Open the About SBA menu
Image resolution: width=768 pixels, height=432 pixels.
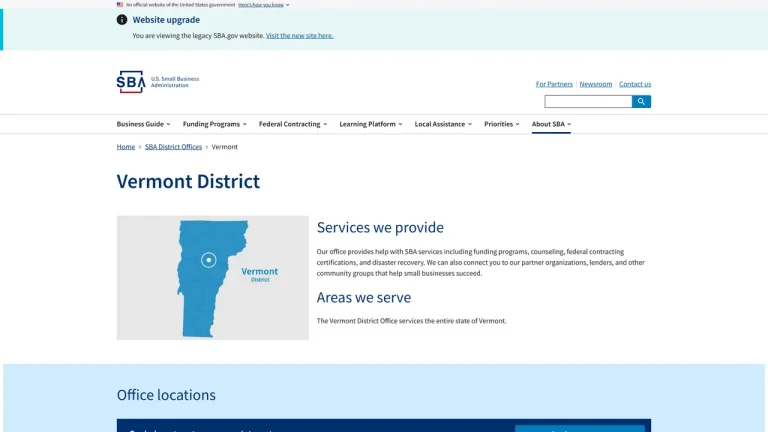[552, 124]
